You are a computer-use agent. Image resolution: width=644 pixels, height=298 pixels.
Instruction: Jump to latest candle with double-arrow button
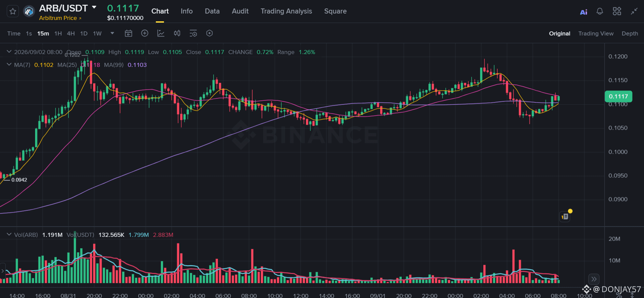[x=594, y=279]
